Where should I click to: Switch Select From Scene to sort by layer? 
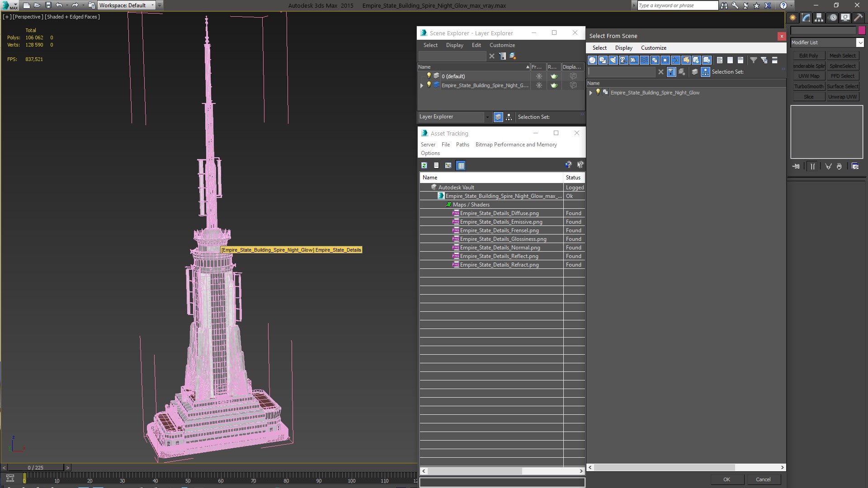tap(695, 72)
